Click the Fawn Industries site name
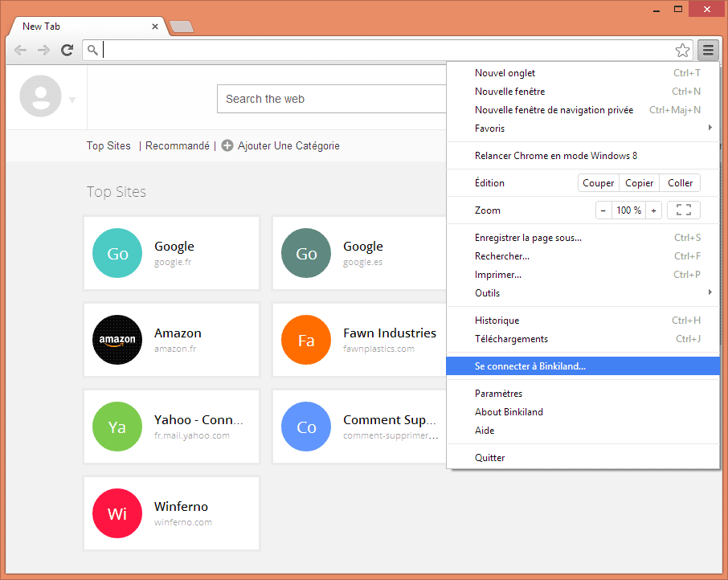Screen dimensions: 728x580 [x=390, y=333]
